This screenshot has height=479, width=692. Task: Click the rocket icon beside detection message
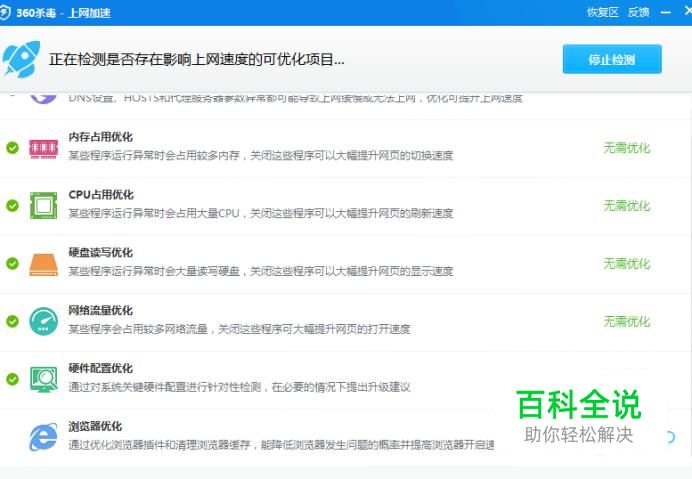click(x=21, y=59)
